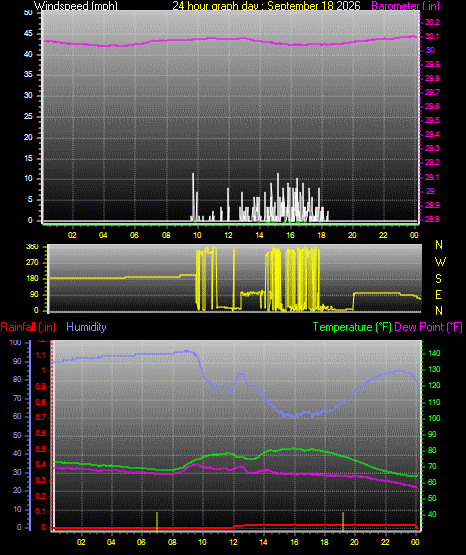
Task: Select the bottom 'N' compass label beside 0
Action: 439,311
